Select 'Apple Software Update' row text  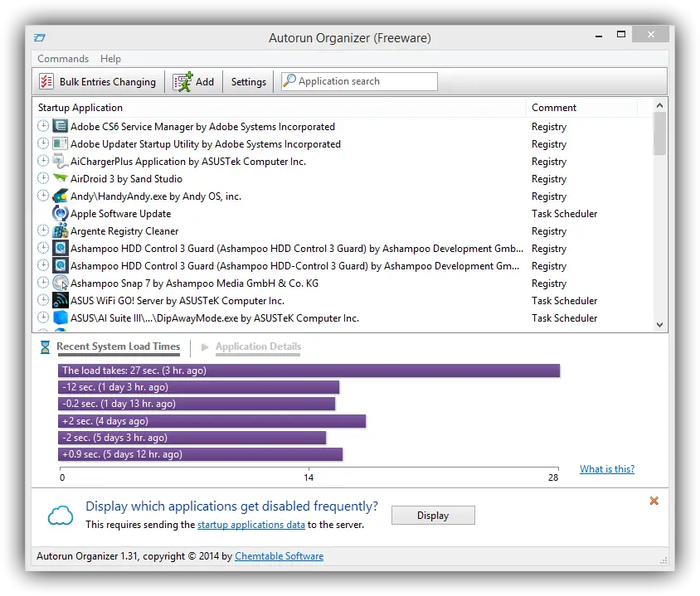120,214
